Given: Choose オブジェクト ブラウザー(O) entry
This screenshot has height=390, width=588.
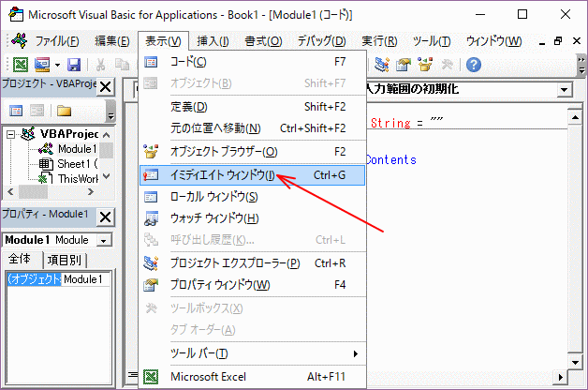Looking at the screenshot, I should [252, 152].
